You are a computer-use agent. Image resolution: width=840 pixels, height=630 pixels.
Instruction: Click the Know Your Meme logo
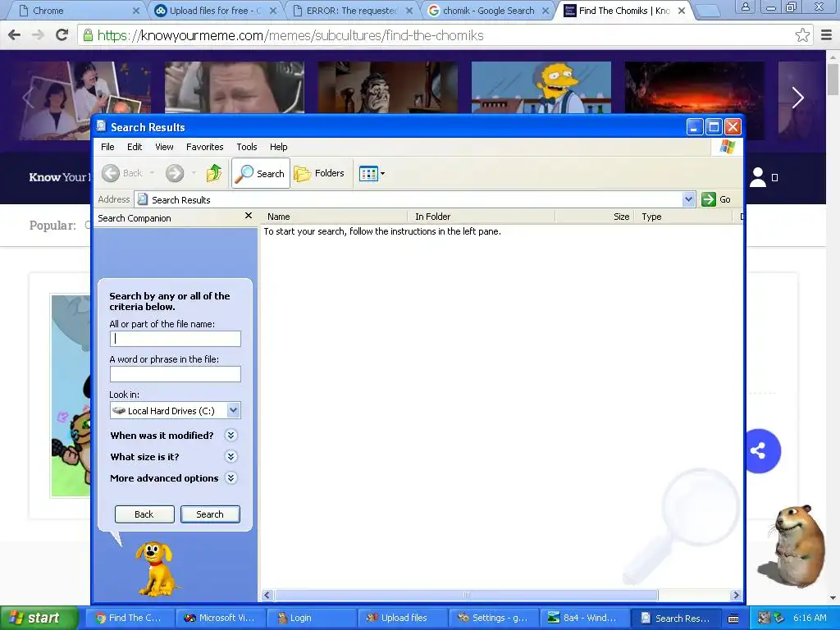coord(59,177)
